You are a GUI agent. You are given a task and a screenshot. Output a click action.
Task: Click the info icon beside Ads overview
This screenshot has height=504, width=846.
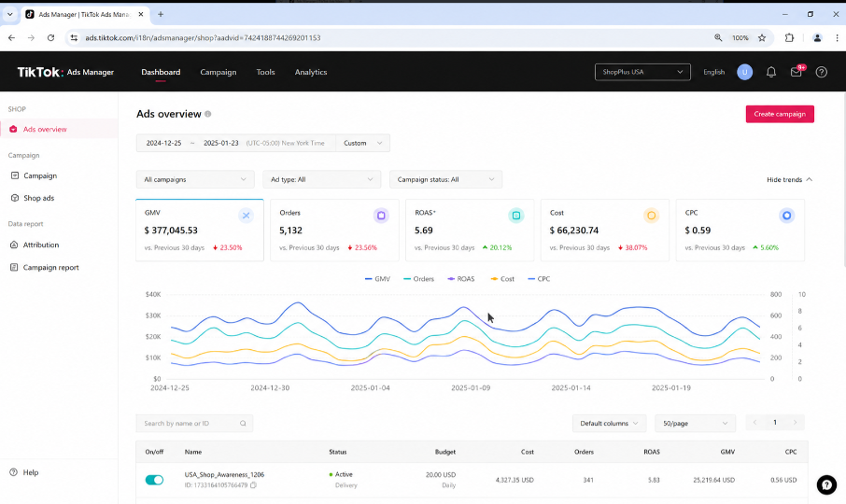coord(207,114)
